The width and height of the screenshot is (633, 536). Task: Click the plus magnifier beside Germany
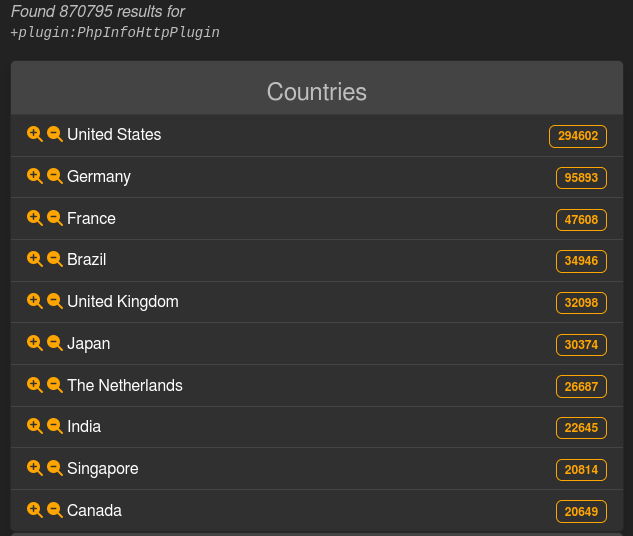coord(35,176)
